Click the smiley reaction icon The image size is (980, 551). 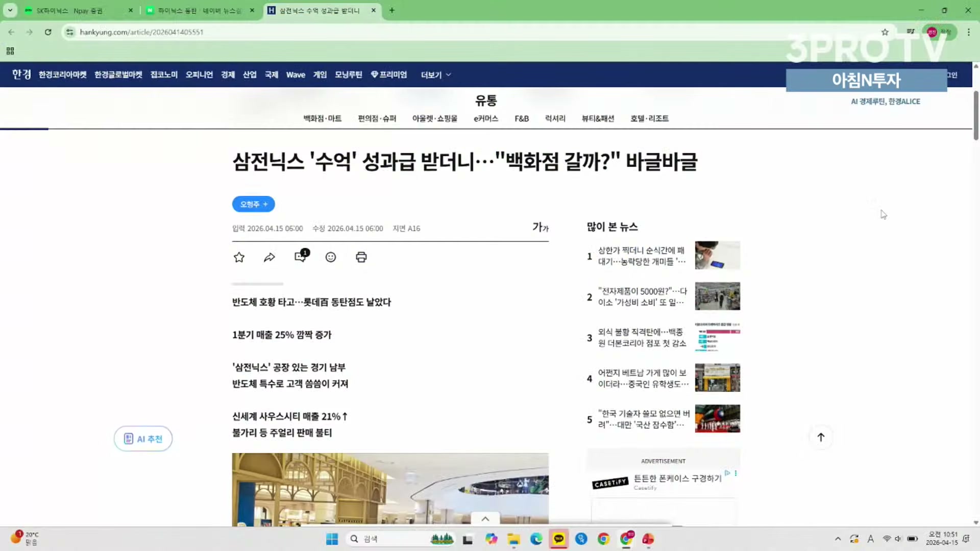tap(331, 257)
